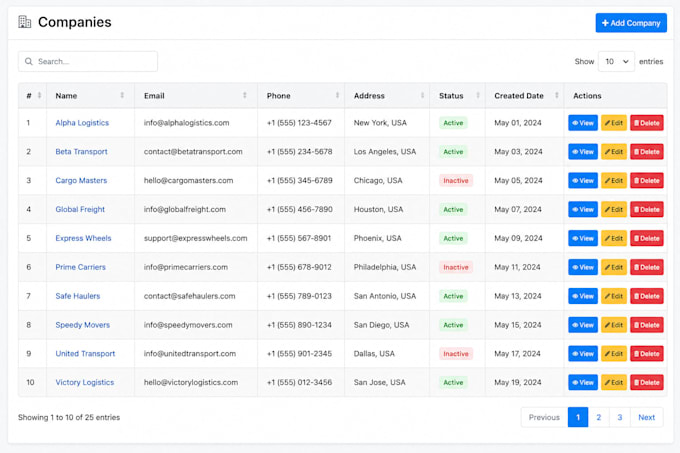Viewport: 680px width, 453px height.
Task: Sort table by Status column arrows
Action: coord(478,95)
